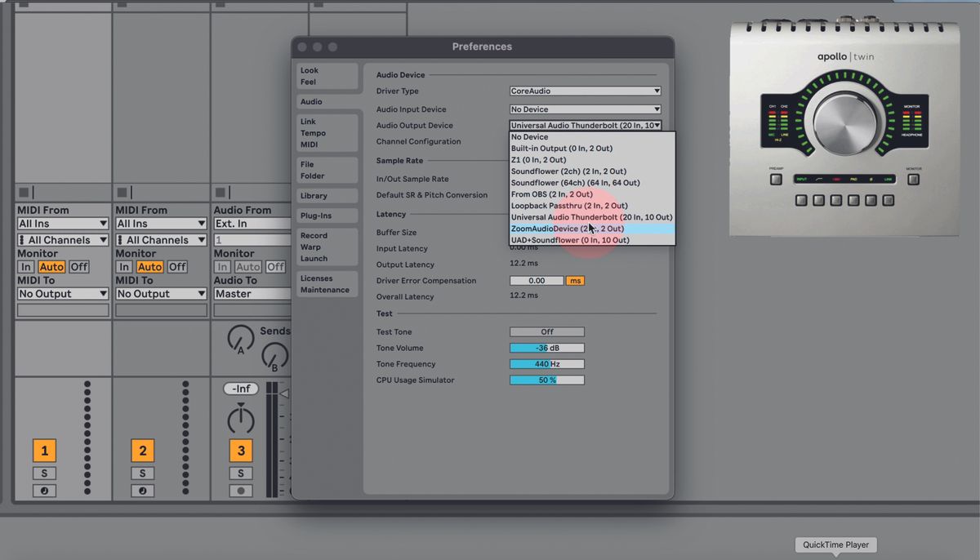The width and height of the screenshot is (980, 560).
Task: Open track 2 MIDI From All Ins dropdown
Action: [x=161, y=224]
